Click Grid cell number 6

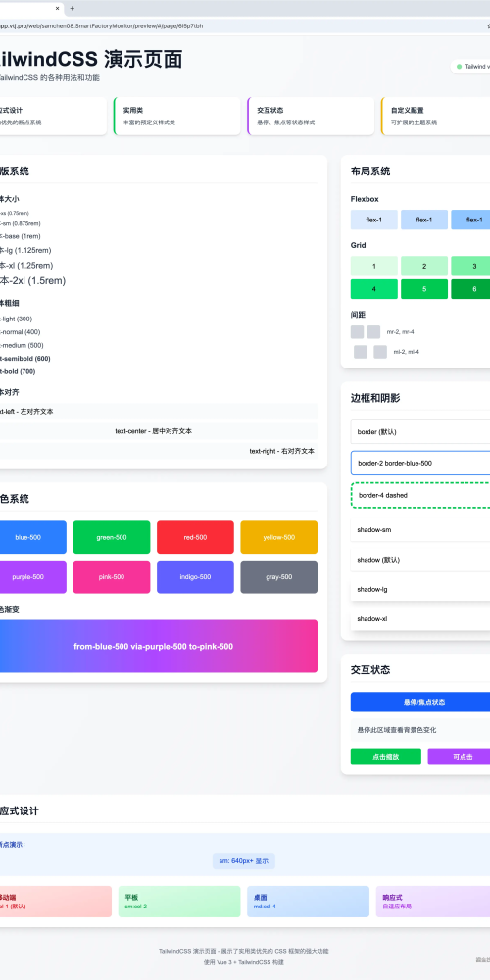pyautogui.click(x=470, y=289)
